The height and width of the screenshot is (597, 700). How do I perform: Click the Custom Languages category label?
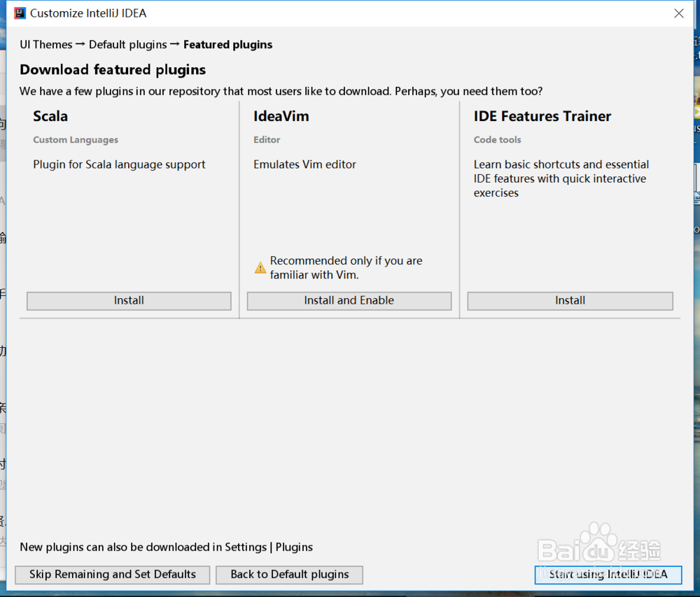coord(76,140)
